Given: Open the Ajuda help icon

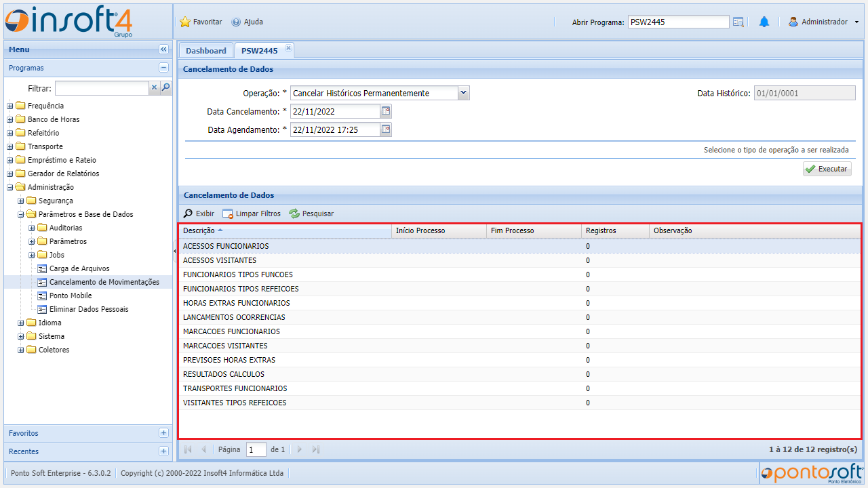Looking at the screenshot, I should pos(236,22).
